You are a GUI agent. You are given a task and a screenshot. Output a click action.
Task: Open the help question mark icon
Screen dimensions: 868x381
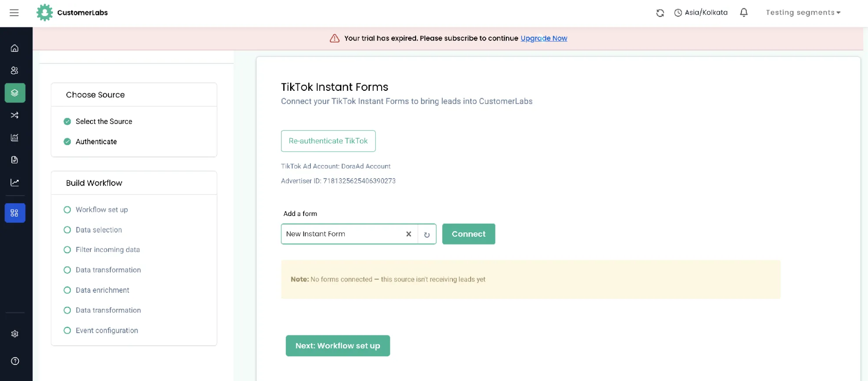pos(15,361)
